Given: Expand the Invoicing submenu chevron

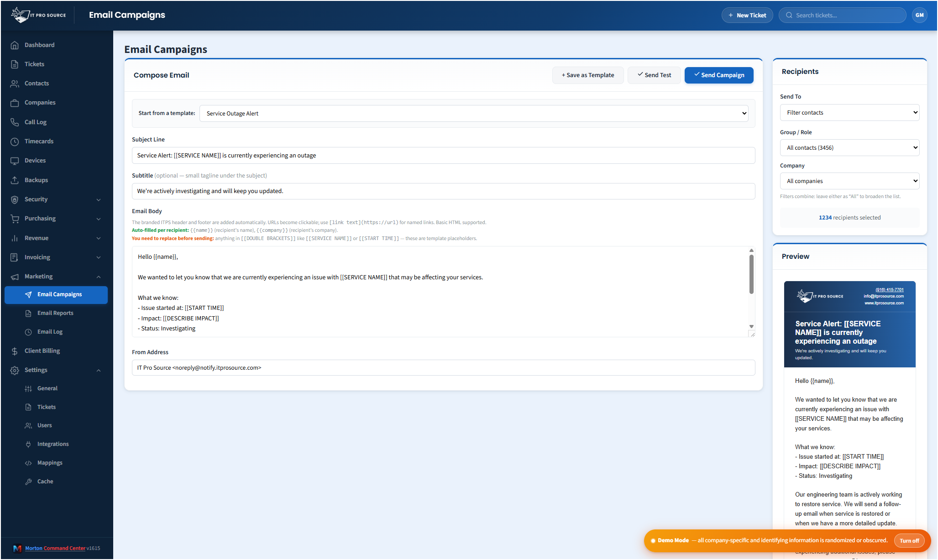Looking at the screenshot, I should [x=99, y=257].
